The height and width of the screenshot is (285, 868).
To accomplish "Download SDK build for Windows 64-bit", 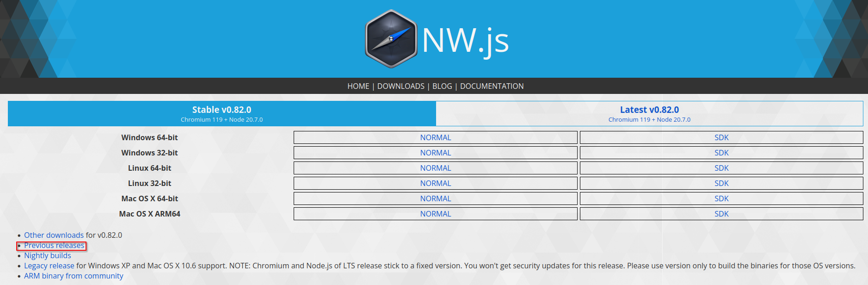I will point(721,137).
